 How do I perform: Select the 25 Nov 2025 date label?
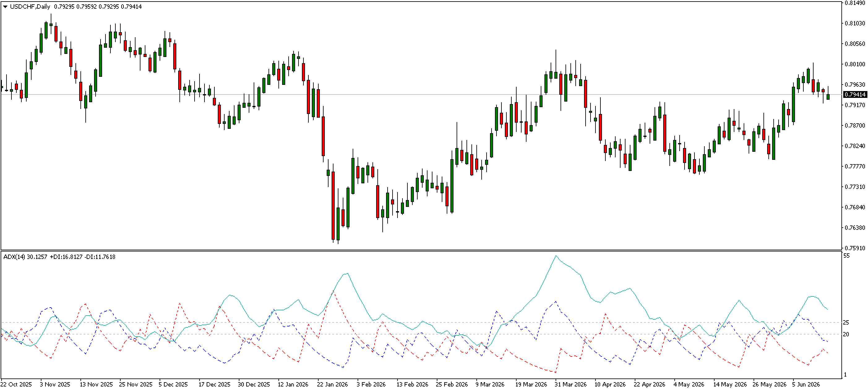coord(136,385)
